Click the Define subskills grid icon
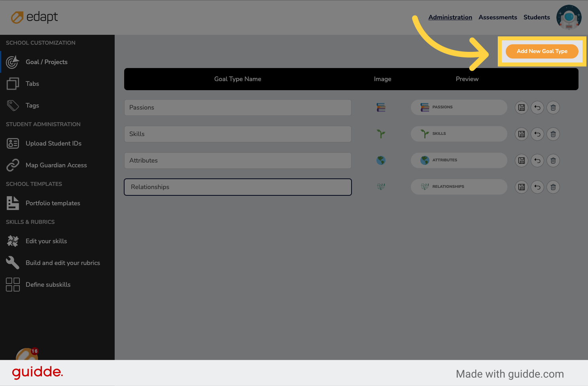588x386 pixels. point(13,285)
